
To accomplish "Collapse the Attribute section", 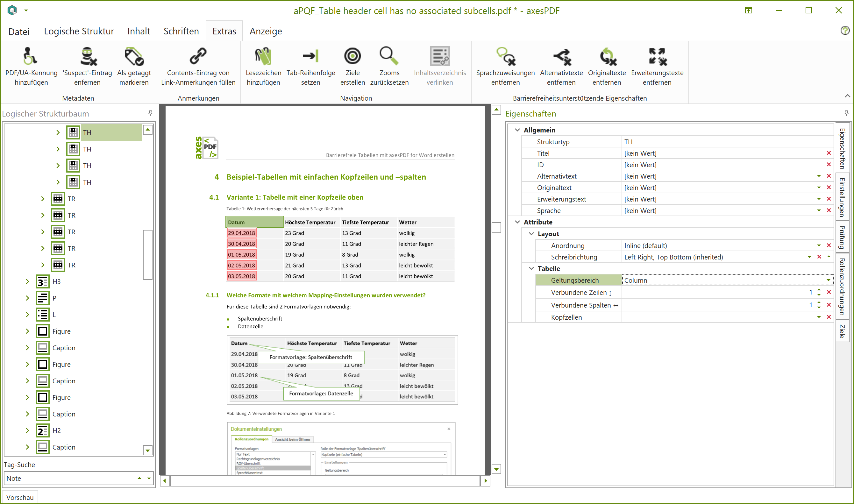I will pos(517,222).
